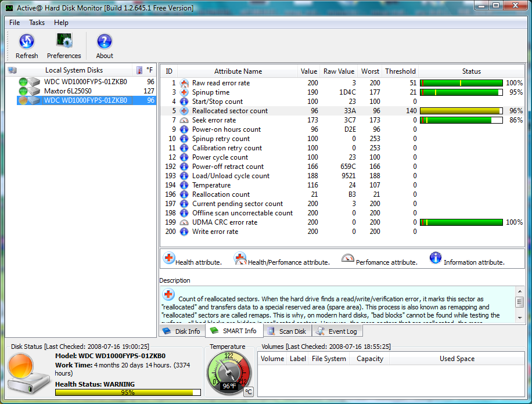
Task: Open the File menu
Action: coord(15,23)
